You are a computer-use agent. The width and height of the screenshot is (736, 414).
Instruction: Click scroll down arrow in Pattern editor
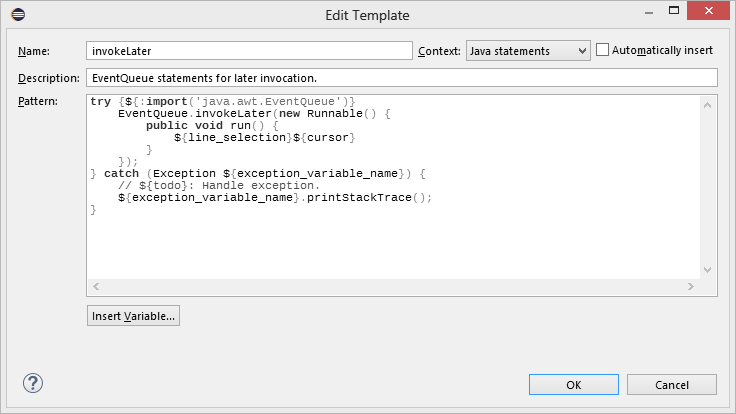tap(707, 270)
